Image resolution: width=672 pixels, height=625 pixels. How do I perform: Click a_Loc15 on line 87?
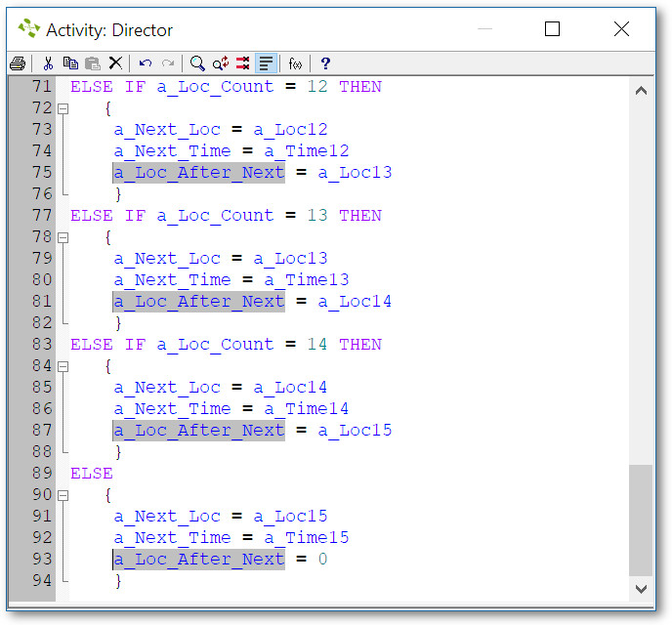point(355,431)
